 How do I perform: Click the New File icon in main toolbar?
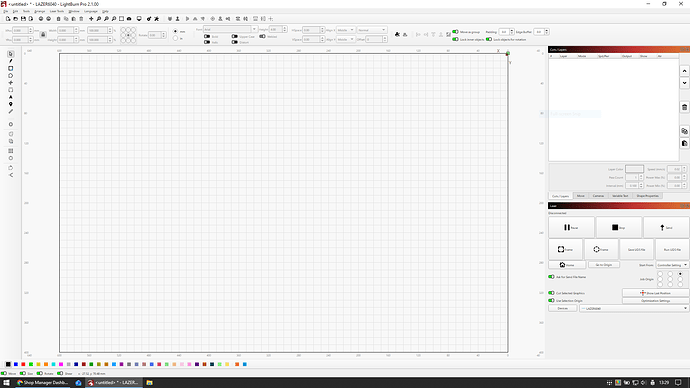click(x=8, y=19)
